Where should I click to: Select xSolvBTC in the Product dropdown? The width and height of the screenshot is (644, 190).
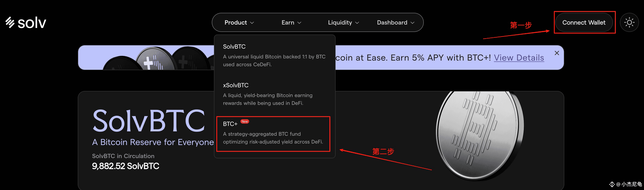click(x=275, y=94)
